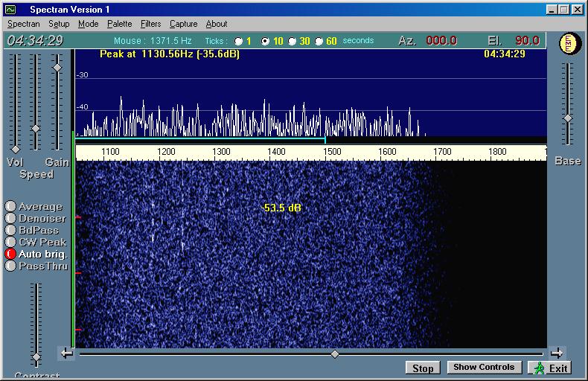Select the 30 seconds ticks radio button

tap(292, 41)
